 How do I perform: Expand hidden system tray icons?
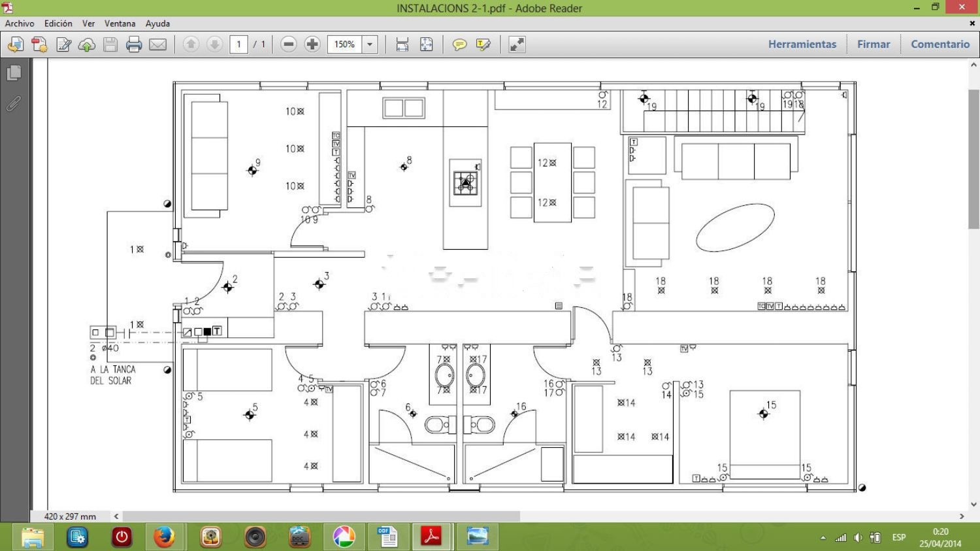[x=823, y=538]
